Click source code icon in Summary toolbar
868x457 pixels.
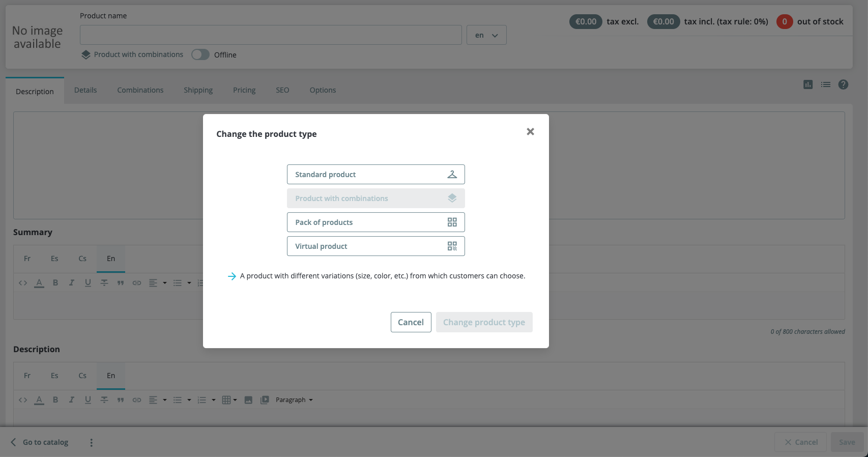click(x=23, y=283)
